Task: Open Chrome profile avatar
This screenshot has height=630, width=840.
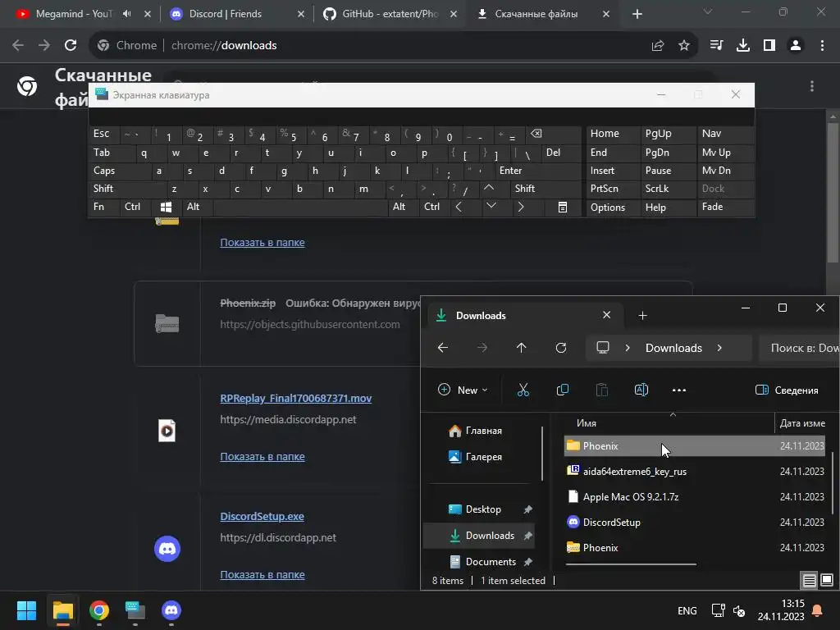Action: pyautogui.click(x=796, y=46)
